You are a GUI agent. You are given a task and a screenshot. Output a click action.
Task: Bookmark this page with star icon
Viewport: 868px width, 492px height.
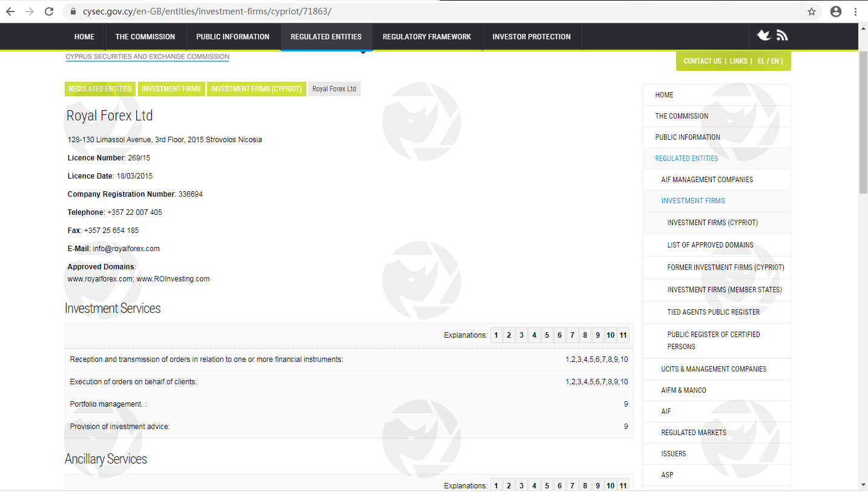tap(812, 11)
